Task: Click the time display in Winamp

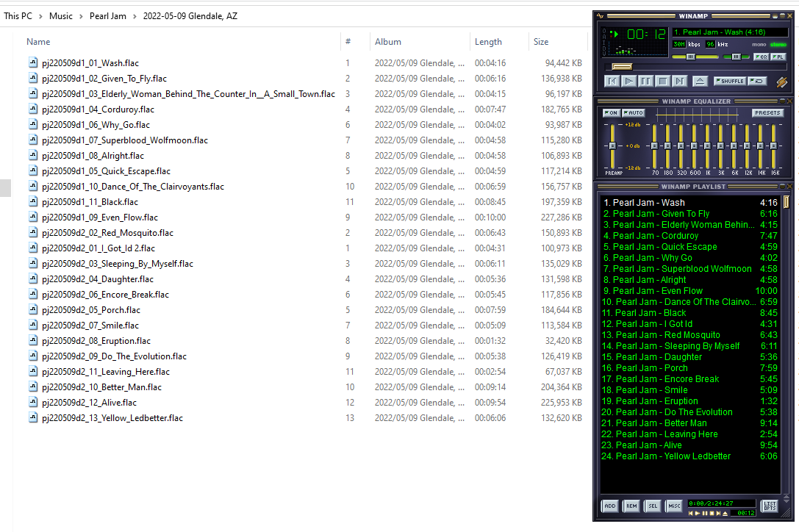Action: point(646,34)
